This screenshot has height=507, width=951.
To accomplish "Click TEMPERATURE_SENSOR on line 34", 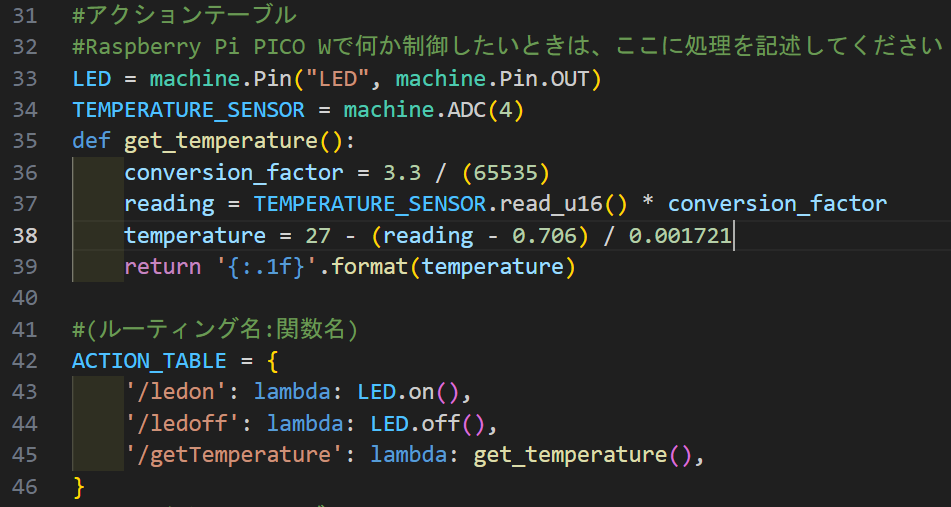I will tap(189, 110).
